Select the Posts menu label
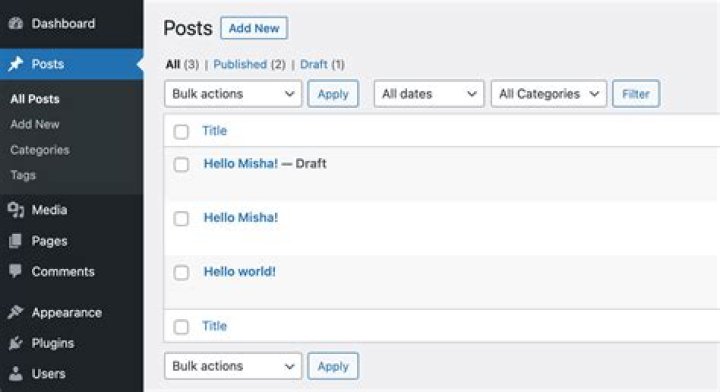720x392 pixels. coord(48,64)
